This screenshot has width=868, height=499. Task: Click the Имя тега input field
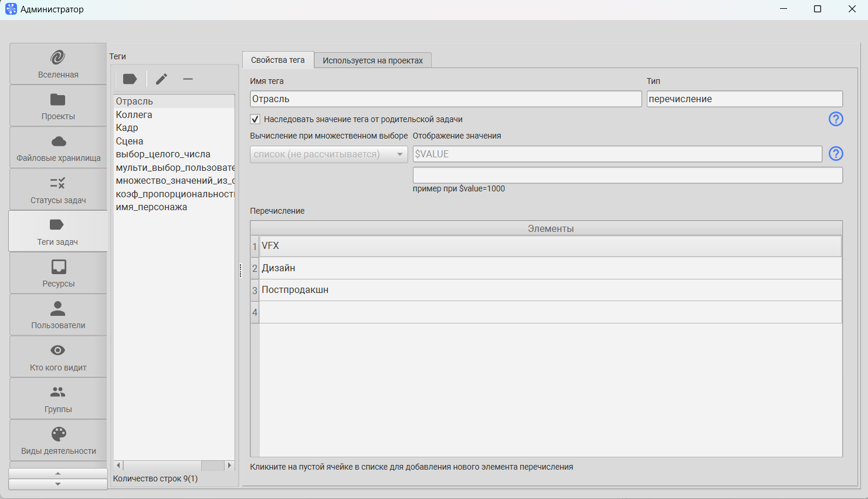point(446,99)
